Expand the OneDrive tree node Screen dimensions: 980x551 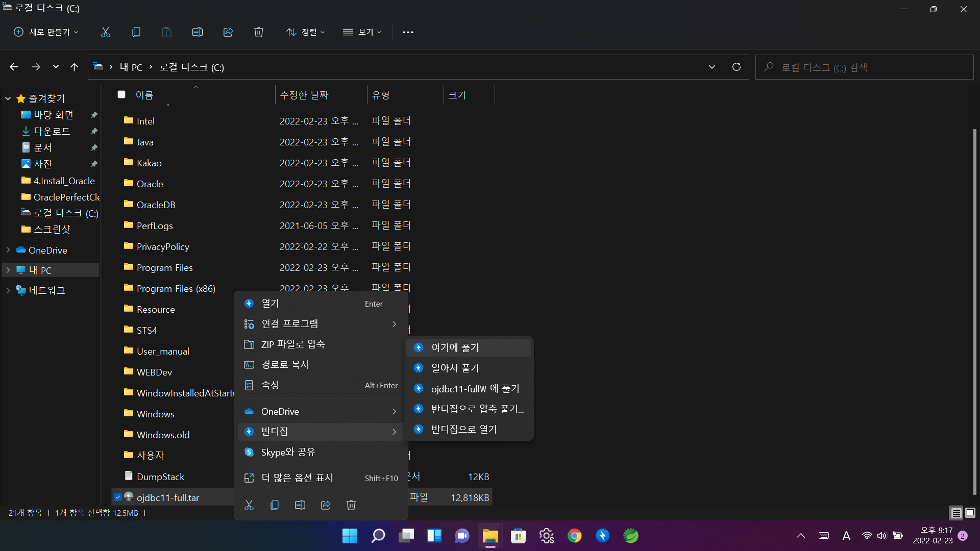coord(8,250)
